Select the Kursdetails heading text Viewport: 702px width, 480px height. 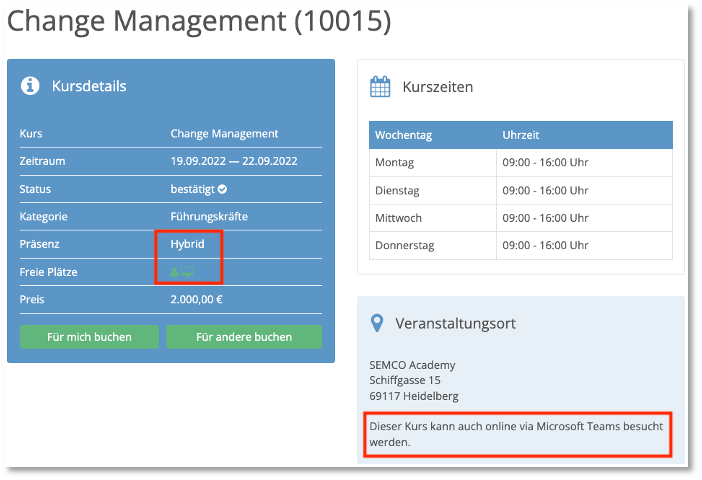(x=89, y=86)
